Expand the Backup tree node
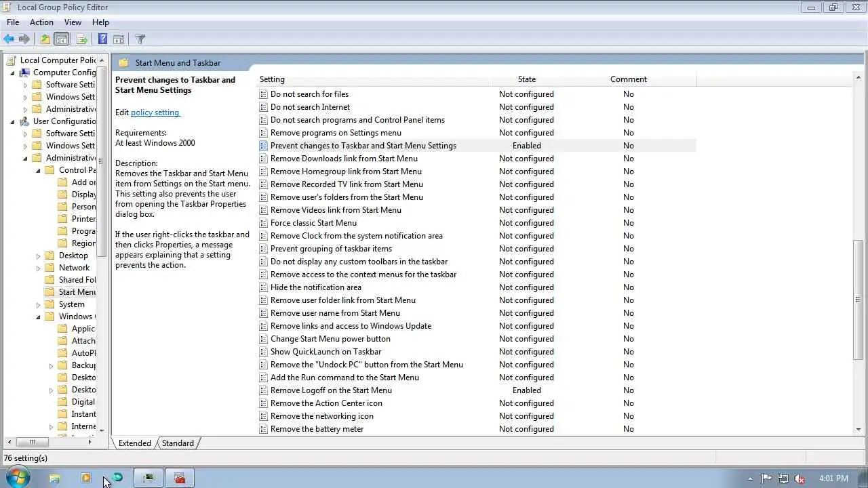 [52, 365]
